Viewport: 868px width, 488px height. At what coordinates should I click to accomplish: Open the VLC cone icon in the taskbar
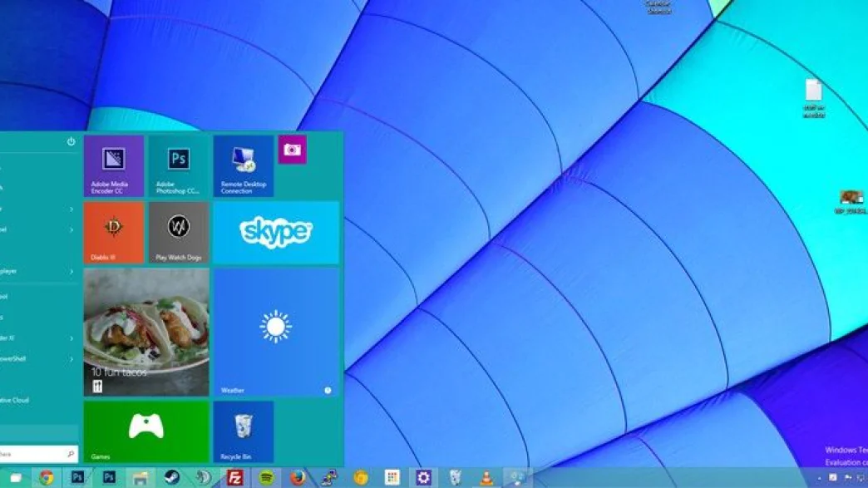pyautogui.click(x=486, y=478)
